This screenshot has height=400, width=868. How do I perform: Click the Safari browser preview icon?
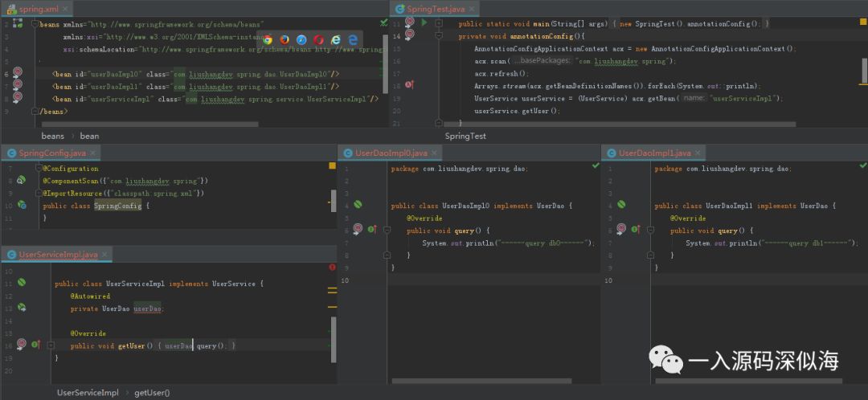[301, 40]
